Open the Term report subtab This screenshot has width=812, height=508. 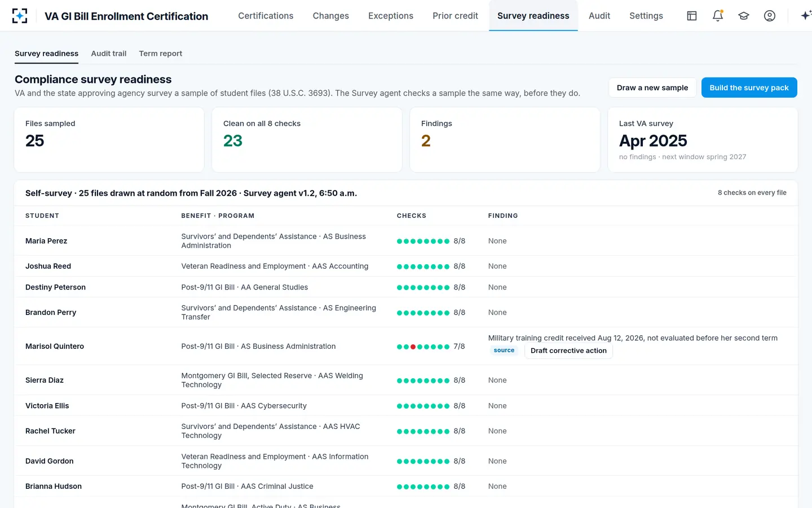point(161,54)
